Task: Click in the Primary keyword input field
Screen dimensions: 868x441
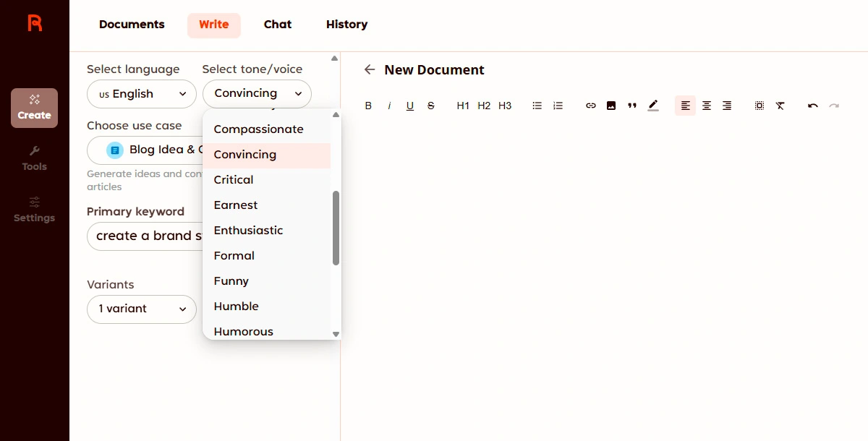Action: pos(145,236)
